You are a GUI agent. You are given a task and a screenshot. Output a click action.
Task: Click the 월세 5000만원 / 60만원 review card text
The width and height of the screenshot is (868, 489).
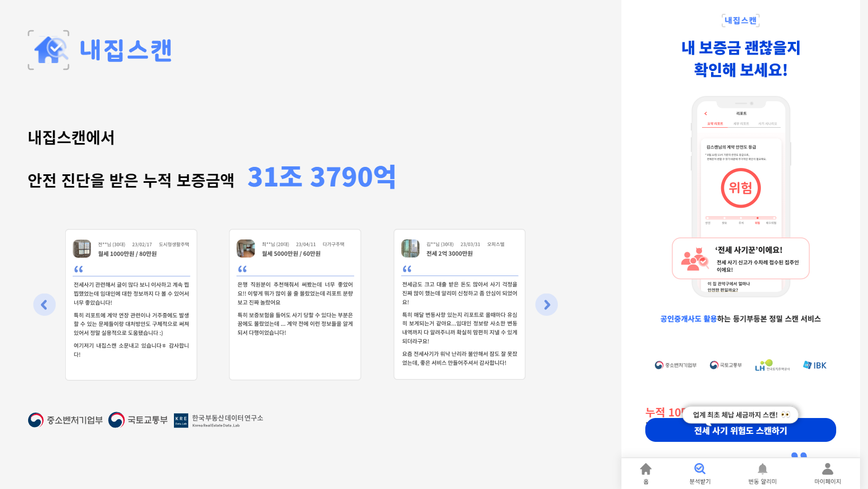coord(291,254)
